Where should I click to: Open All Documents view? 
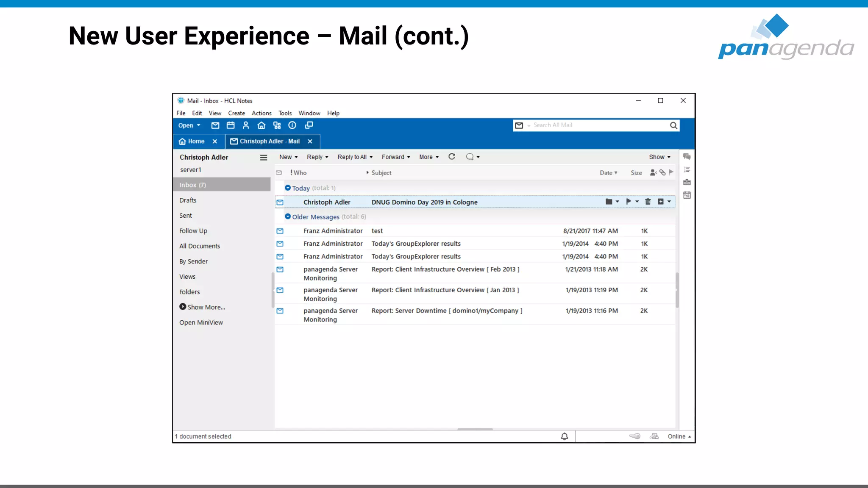click(x=200, y=246)
